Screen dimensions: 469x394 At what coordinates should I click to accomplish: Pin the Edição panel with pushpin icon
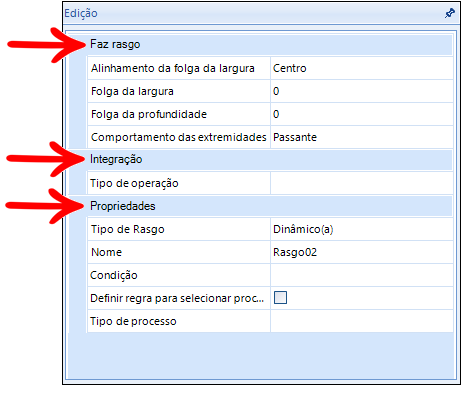(x=450, y=13)
